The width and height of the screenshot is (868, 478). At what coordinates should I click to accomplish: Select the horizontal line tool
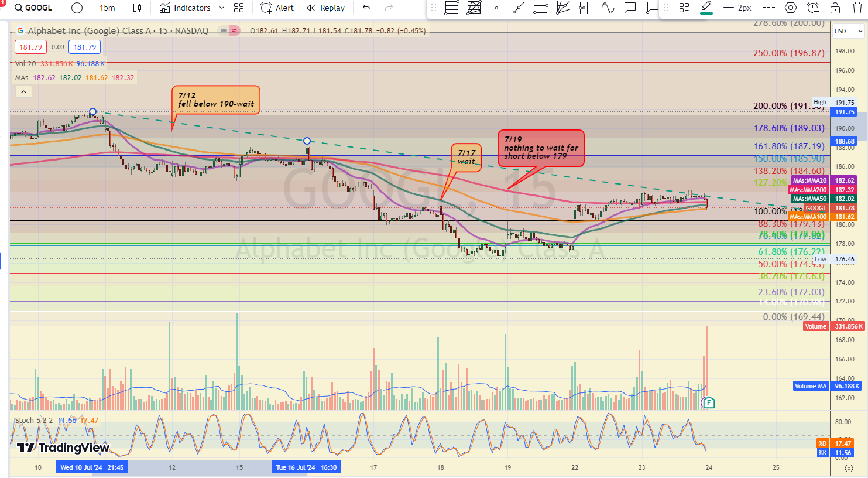pos(496,8)
